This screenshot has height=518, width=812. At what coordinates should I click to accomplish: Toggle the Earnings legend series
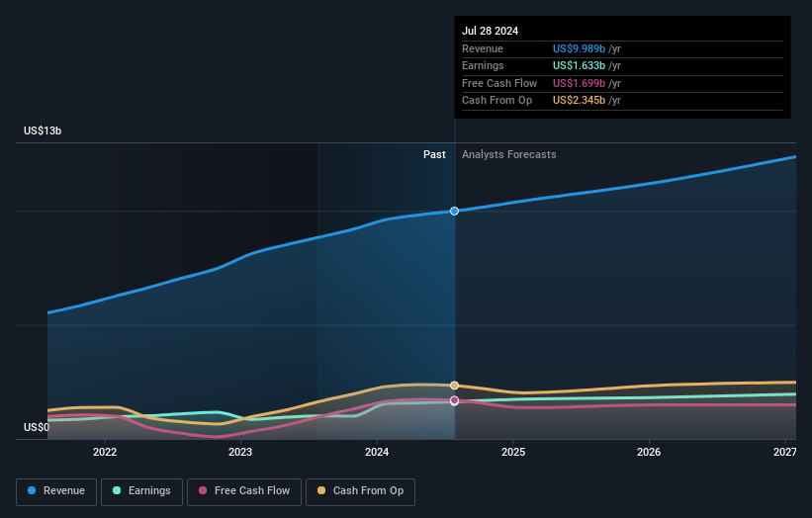(141, 491)
